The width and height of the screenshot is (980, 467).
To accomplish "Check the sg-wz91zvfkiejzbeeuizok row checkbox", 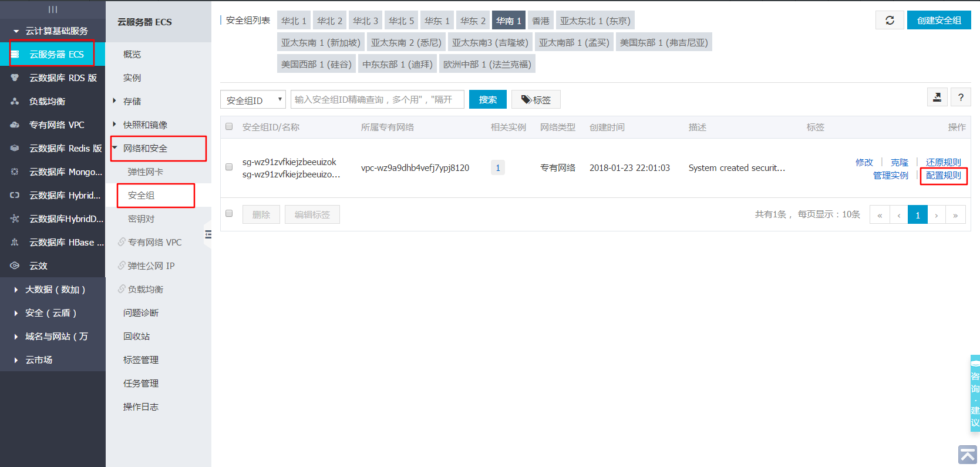I will (x=229, y=167).
